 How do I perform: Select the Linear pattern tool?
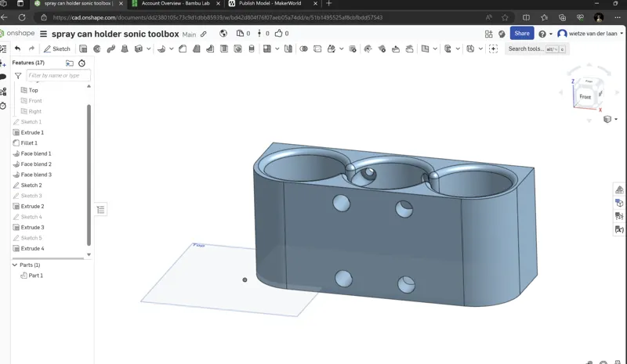266,49
